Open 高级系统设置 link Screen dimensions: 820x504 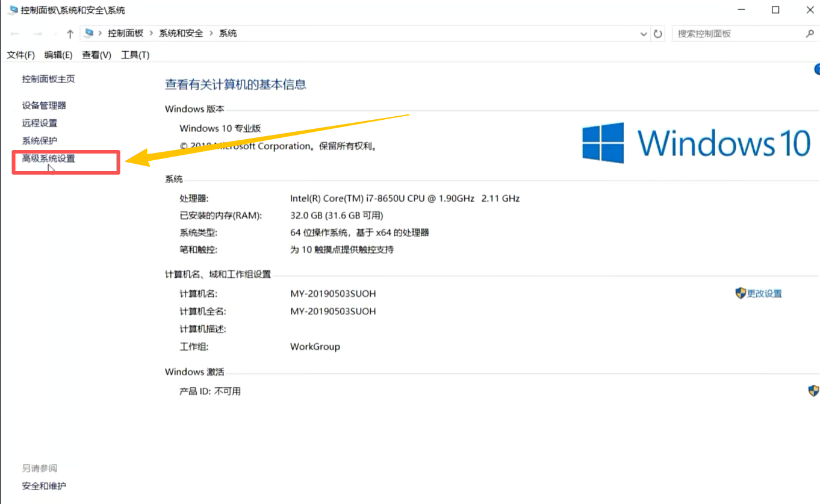[49, 158]
